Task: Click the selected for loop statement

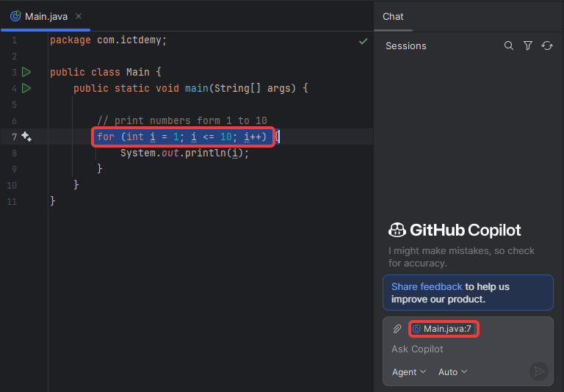Action: click(182, 137)
